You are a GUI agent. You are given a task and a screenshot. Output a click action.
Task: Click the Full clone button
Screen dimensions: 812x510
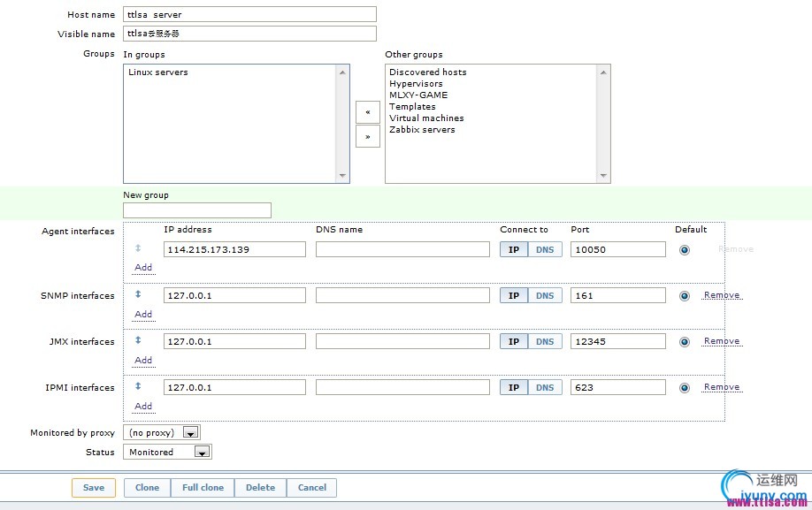pyautogui.click(x=203, y=488)
